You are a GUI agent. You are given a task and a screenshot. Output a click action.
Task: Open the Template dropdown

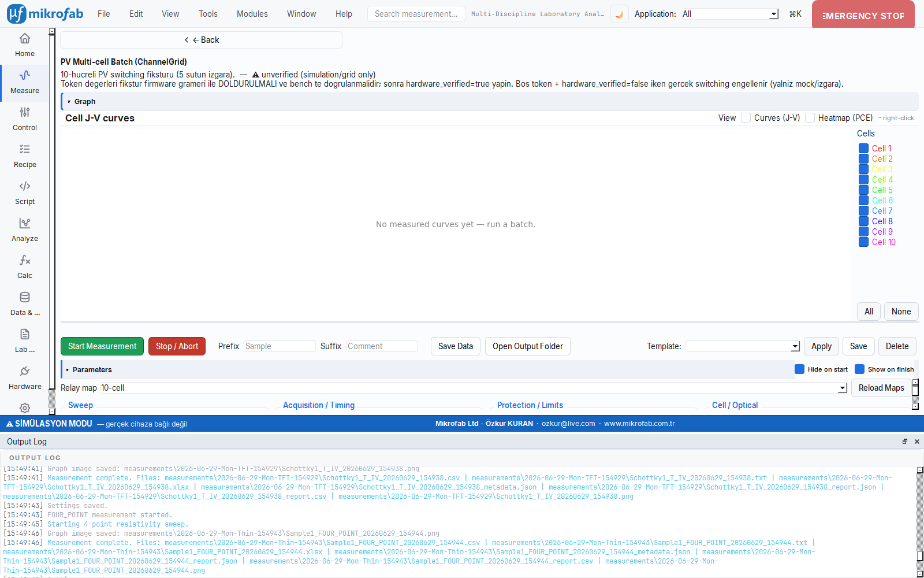pyautogui.click(x=743, y=346)
